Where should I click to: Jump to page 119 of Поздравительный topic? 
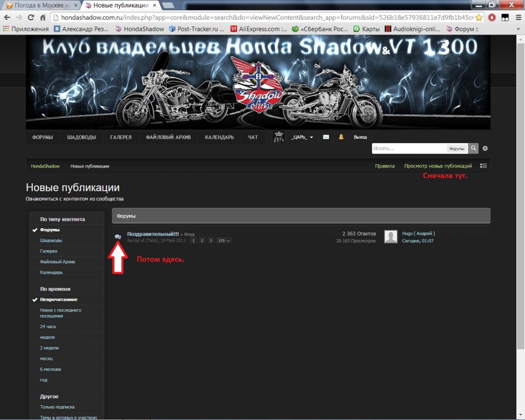coord(224,241)
